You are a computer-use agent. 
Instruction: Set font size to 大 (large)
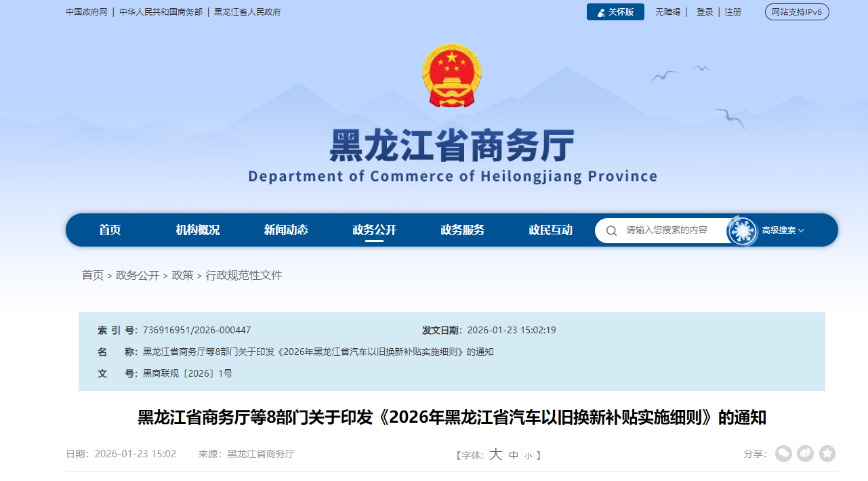point(495,455)
